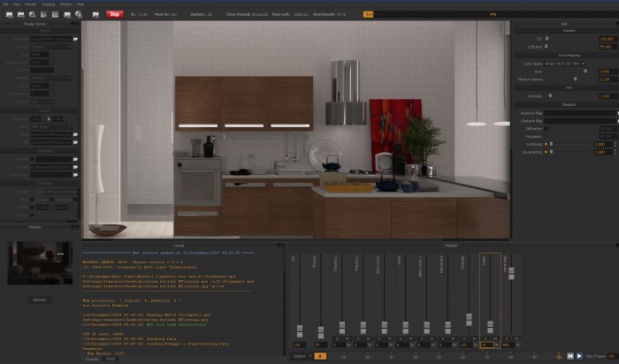The height and width of the screenshot is (364, 619).
Task: Open the Help menu
Action: point(80,4)
